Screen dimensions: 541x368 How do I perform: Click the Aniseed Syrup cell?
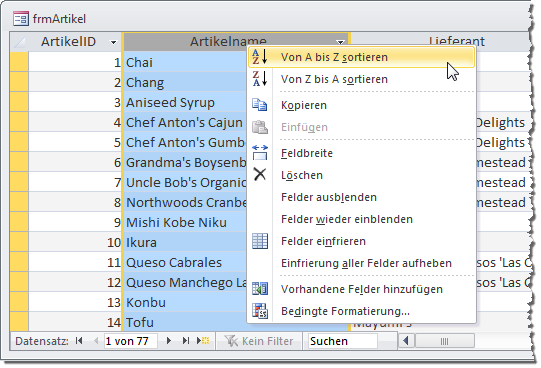(185, 102)
